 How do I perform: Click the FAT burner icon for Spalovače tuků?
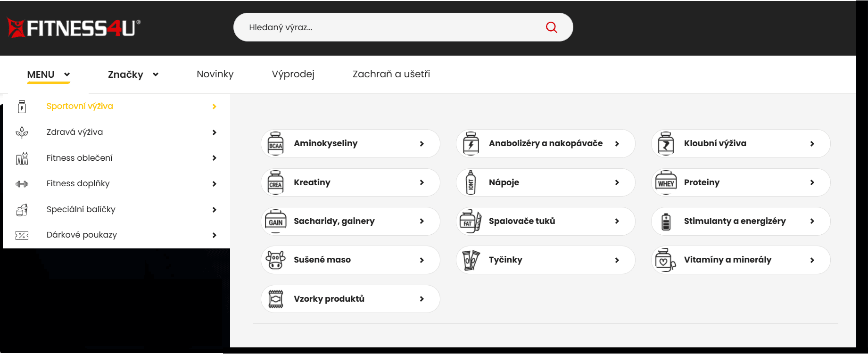(x=471, y=221)
